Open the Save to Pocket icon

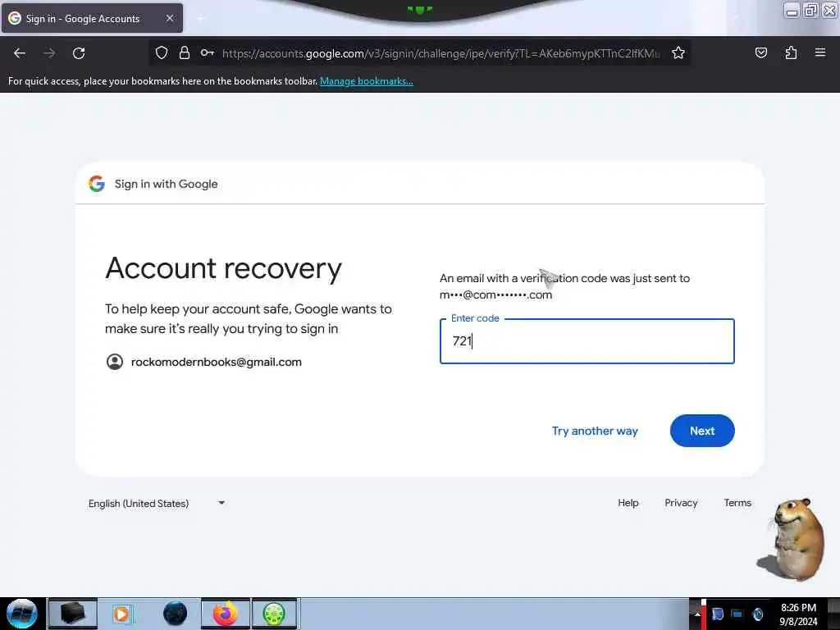[760, 52]
